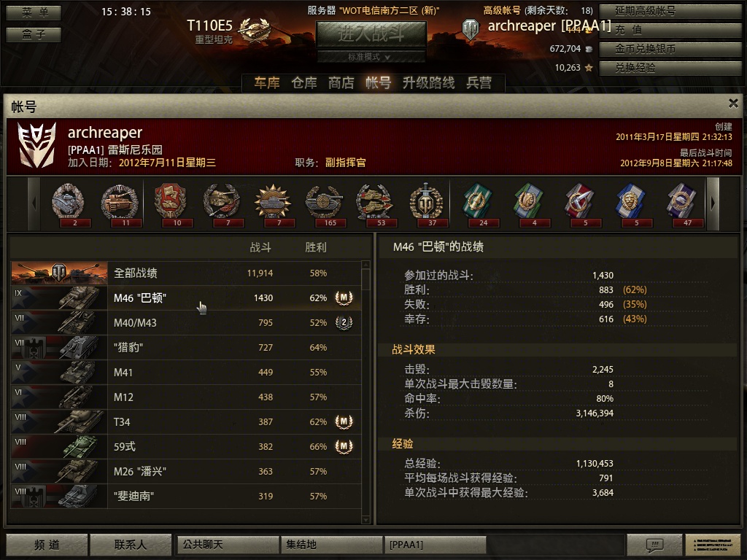
Task: Click the mastery badge on M46 row
Action: pyautogui.click(x=344, y=298)
